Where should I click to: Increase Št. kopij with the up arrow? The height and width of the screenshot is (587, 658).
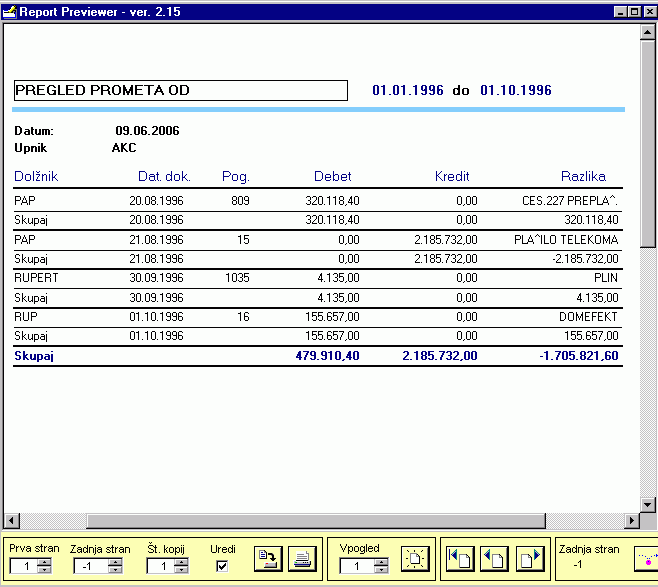181,562
